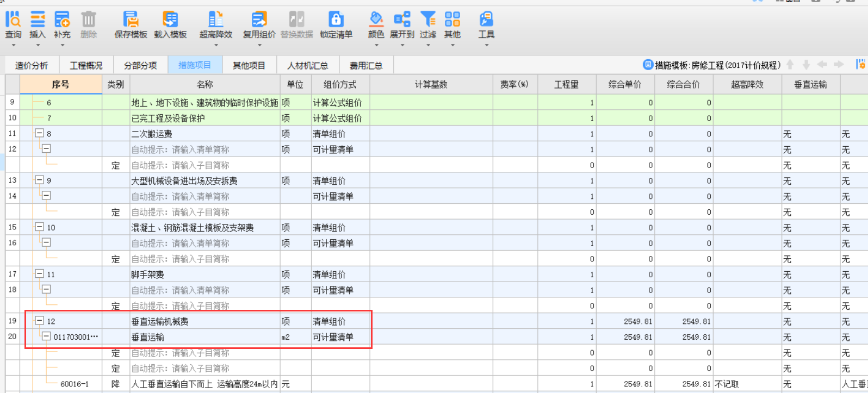The height and width of the screenshot is (393, 868).
Task: Click the 载入模板 (Load Template) icon
Action: pos(170,25)
